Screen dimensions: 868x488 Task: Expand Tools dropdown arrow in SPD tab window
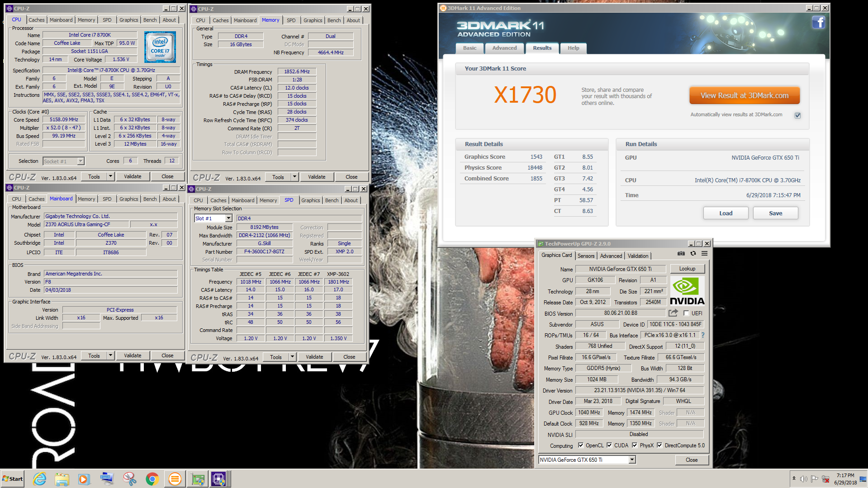coord(292,357)
